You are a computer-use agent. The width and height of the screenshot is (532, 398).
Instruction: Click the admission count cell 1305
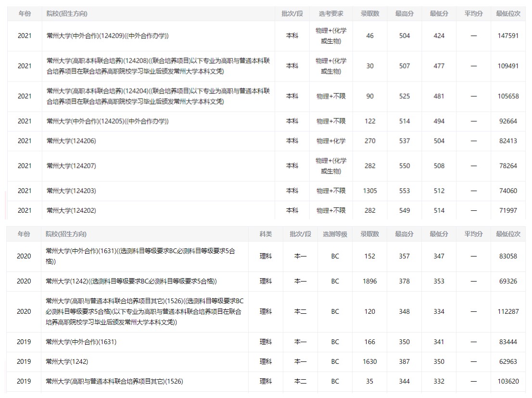click(369, 191)
